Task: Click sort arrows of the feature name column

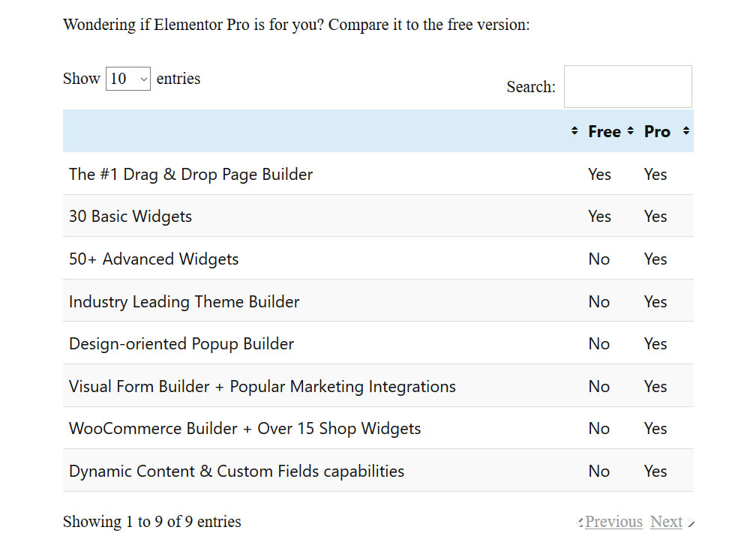Action: click(x=574, y=131)
